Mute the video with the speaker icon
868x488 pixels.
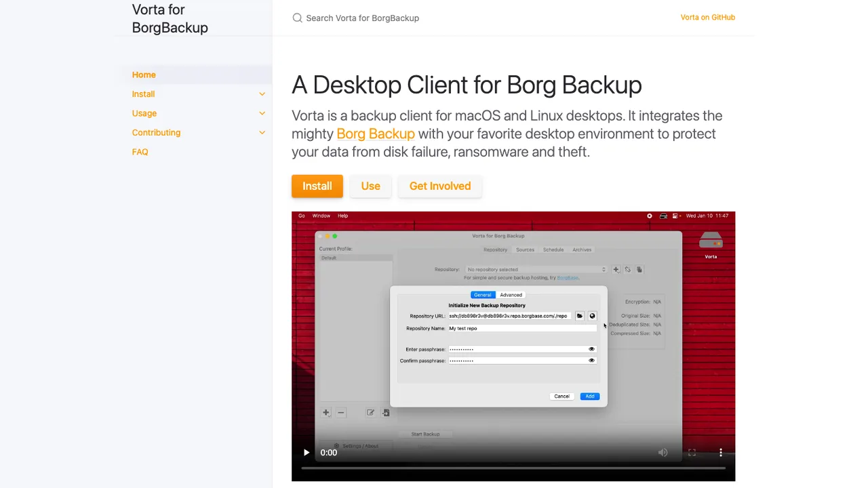pyautogui.click(x=663, y=453)
